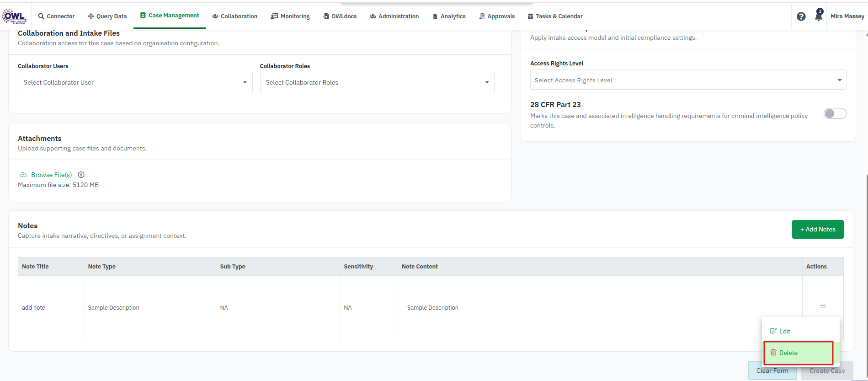868x381 pixels.
Task: Open the Monitoring menu
Action: click(x=290, y=16)
